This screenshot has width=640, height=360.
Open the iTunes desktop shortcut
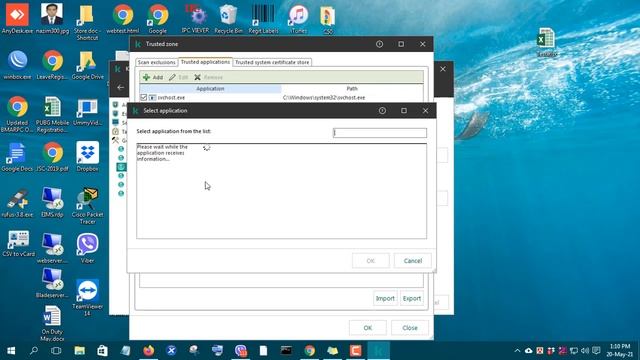point(298,18)
